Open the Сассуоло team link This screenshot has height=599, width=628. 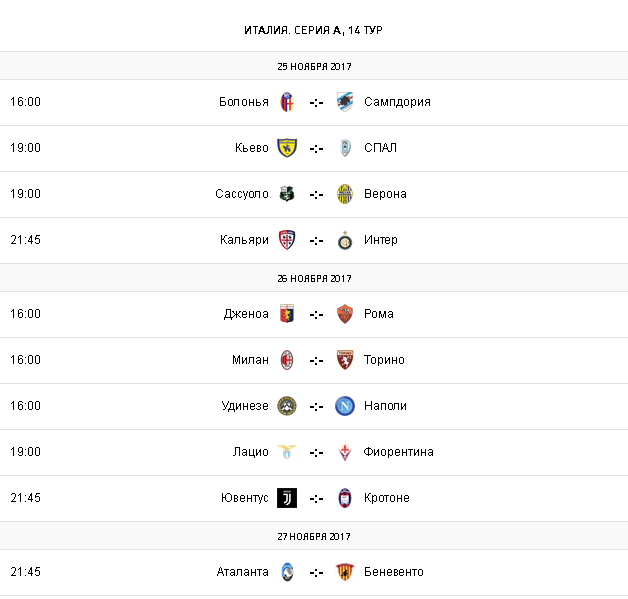[242, 194]
